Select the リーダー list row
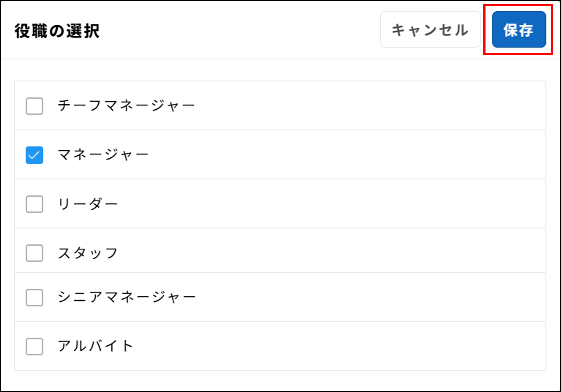The image size is (561, 392). (88, 203)
